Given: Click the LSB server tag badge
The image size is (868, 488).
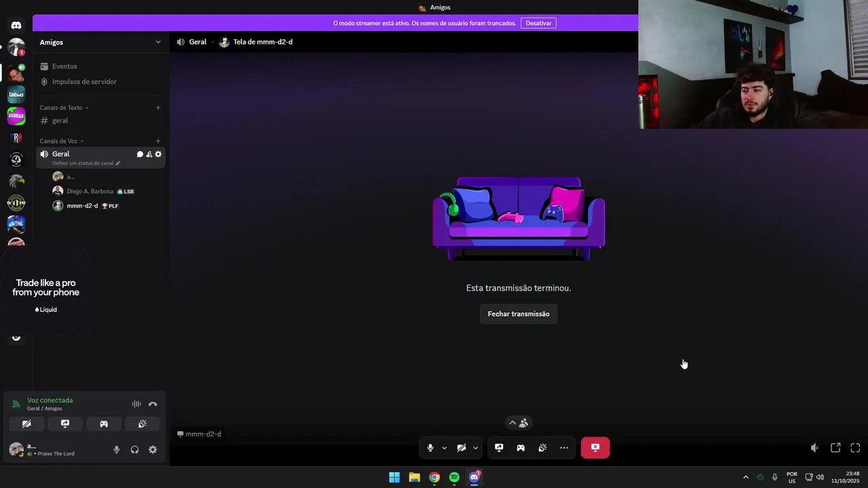Looking at the screenshot, I should point(125,192).
